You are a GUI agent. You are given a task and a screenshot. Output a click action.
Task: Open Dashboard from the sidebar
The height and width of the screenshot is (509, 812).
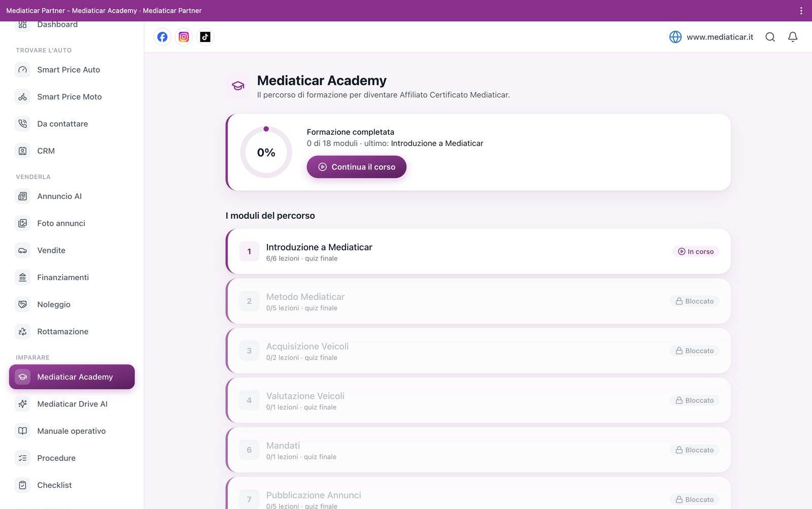(x=72, y=26)
